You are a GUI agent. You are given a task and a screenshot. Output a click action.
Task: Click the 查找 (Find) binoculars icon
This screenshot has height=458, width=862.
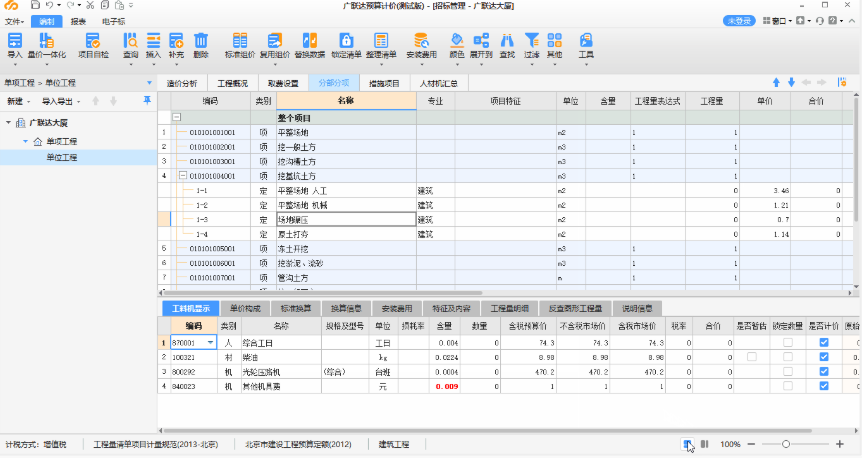tap(507, 44)
